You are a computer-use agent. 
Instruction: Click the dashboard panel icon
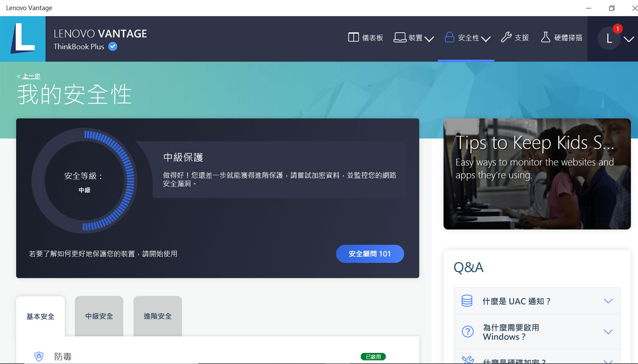pyautogui.click(x=353, y=38)
